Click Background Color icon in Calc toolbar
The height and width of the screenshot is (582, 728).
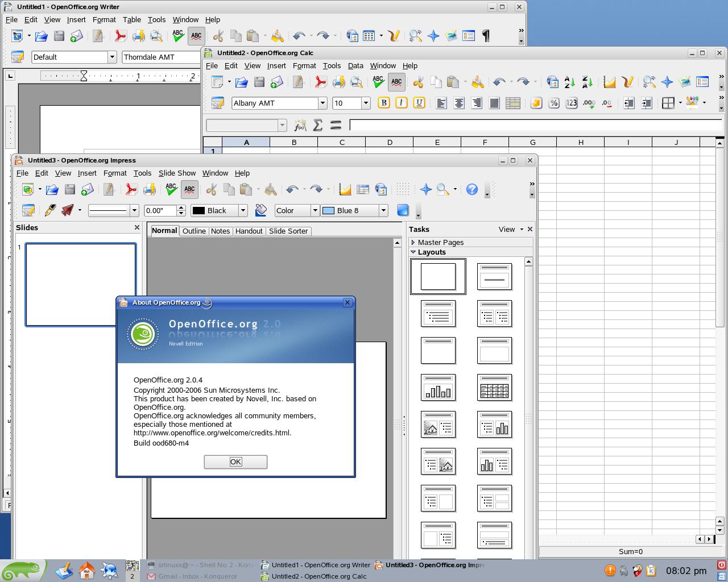coord(692,103)
